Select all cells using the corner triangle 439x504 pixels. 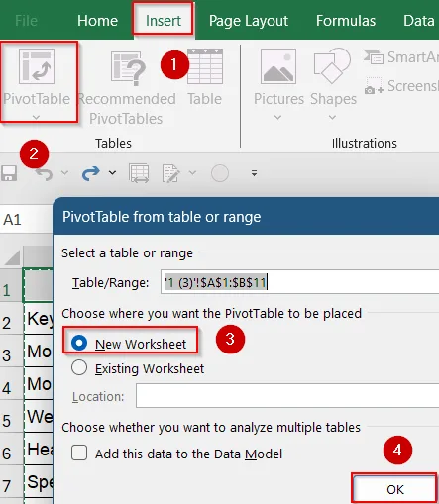[12, 257]
